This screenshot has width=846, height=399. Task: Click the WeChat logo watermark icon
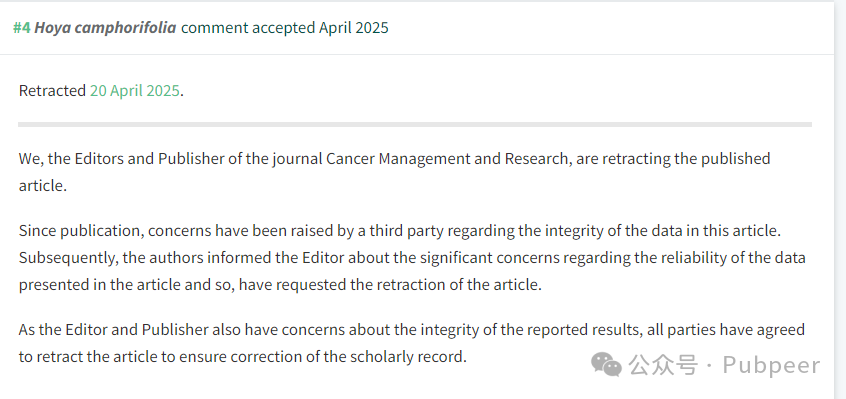[x=606, y=365]
